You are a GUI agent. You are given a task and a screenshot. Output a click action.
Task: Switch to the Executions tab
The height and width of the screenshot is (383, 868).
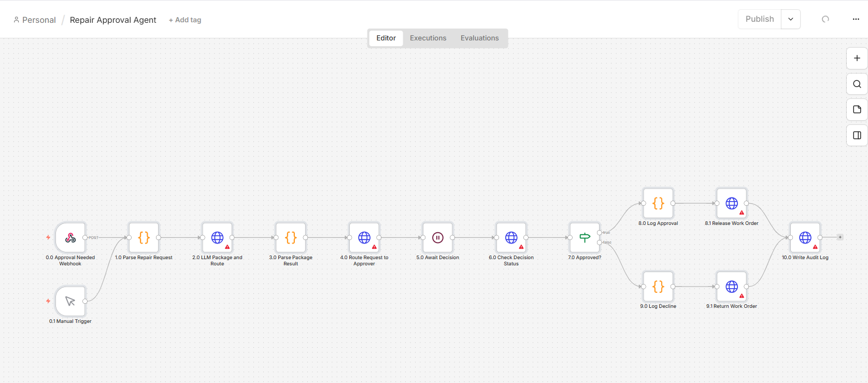428,38
